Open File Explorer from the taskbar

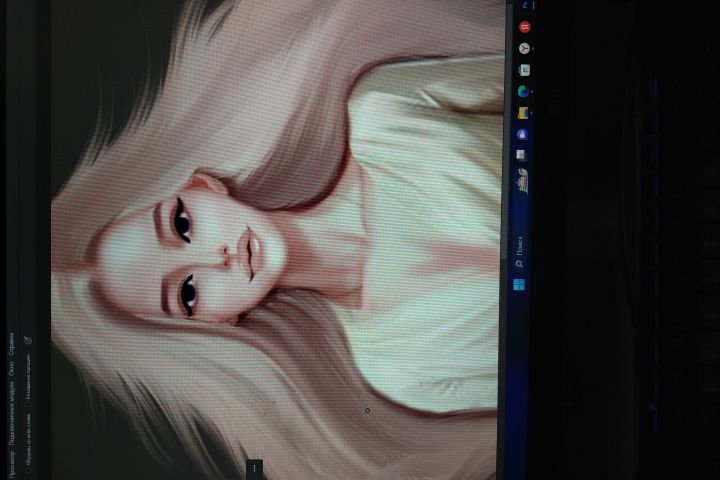coord(523,113)
